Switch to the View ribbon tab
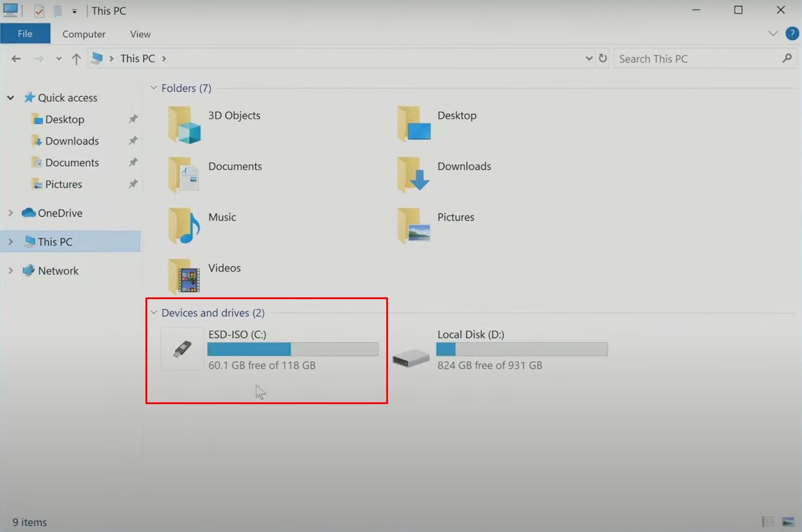The image size is (802, 532). point(139,34)
